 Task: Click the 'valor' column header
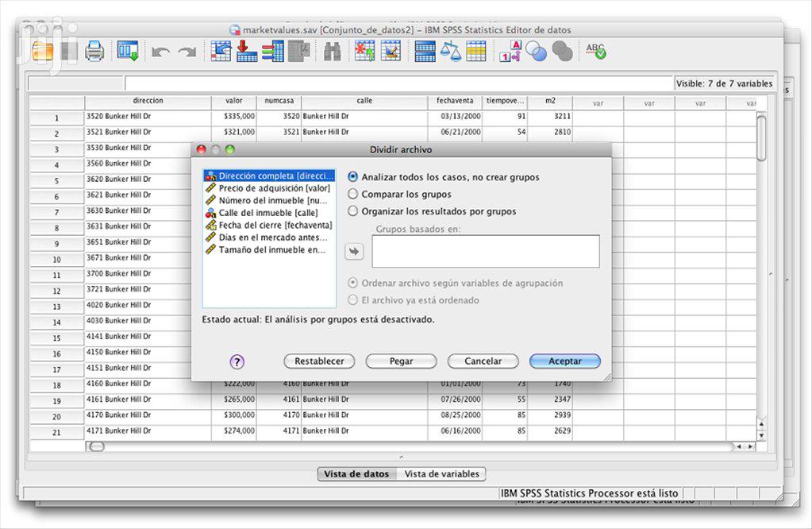coord(234,101)
